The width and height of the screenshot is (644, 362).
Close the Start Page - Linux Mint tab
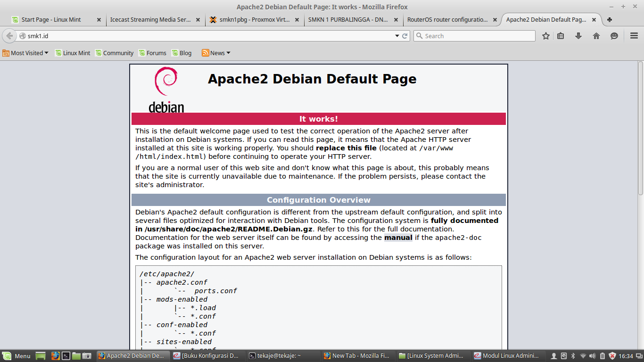pos(99,20)
